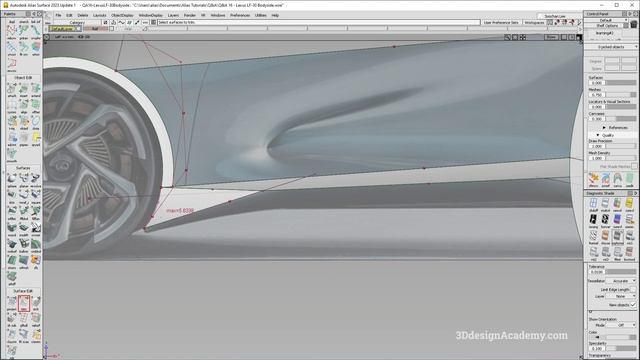This screenshot has width=640, height=360.
Task: Open the Delete menu
Action: coord(83,15)
